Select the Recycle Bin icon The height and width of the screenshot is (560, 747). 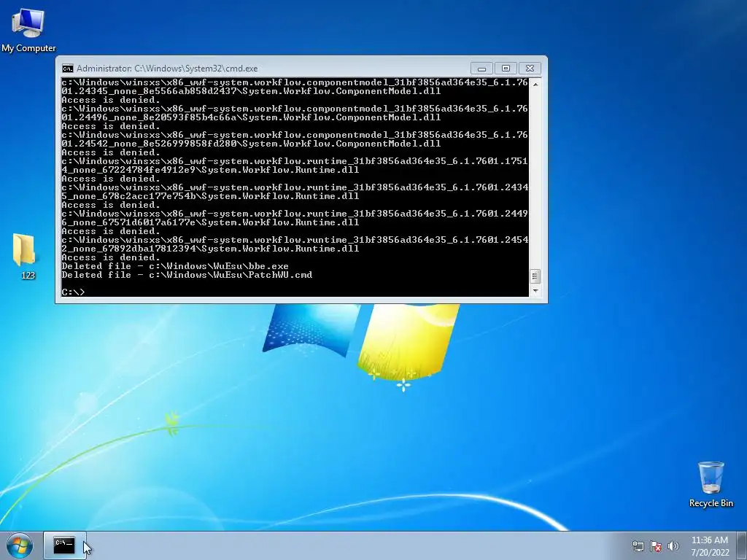coord(711,484)
